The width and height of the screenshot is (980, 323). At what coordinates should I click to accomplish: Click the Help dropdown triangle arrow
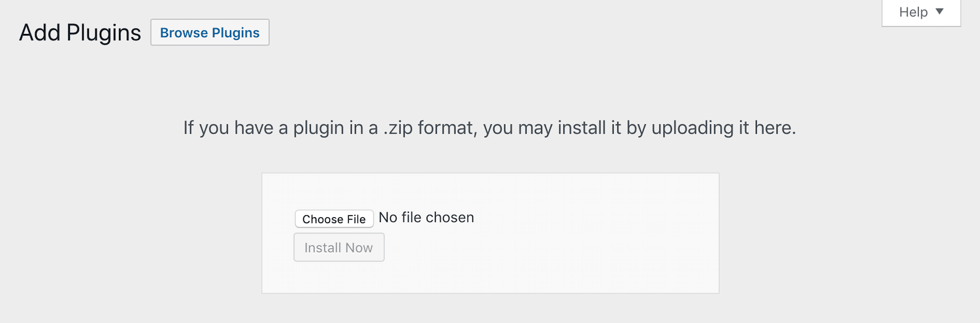pos(939,12)
